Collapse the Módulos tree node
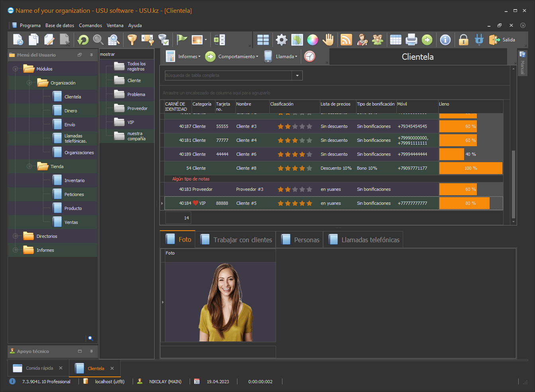Screen dimensions: 535x392 point(15,69)
